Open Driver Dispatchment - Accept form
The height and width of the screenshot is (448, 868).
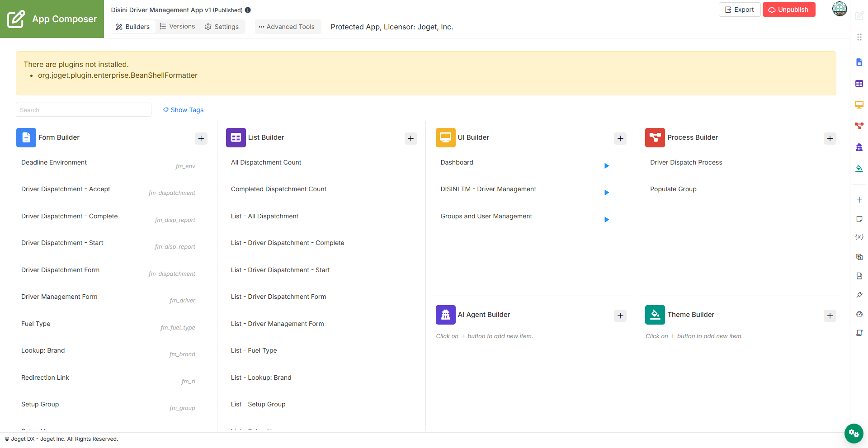(x=66, y=189)
